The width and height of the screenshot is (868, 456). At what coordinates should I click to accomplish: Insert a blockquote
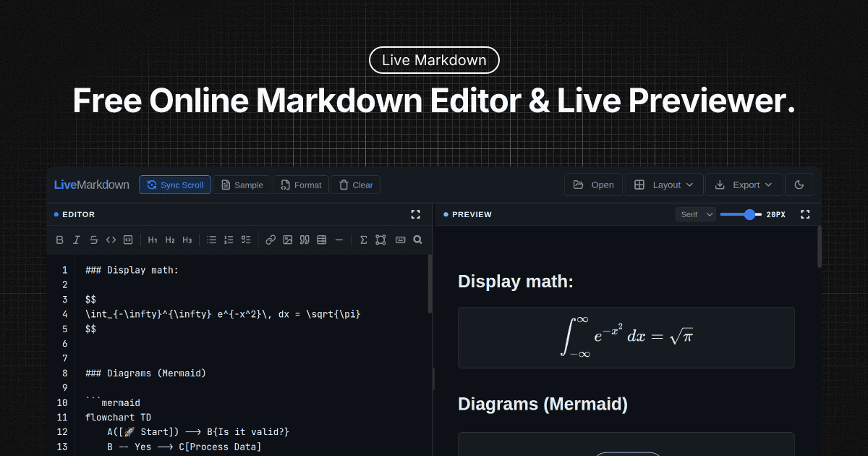click(x=305, y=240)
